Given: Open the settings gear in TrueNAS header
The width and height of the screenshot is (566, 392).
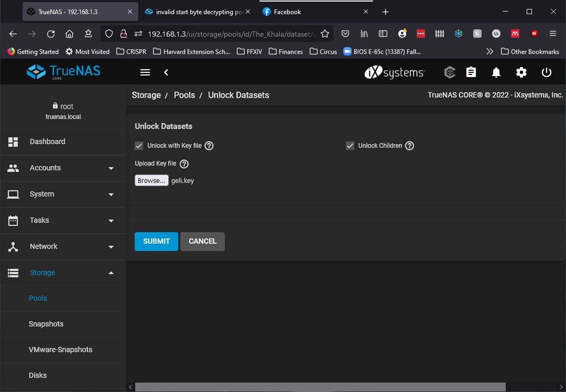Looking at the screenshot, I should pyautogui.click(x=521, y=72).
